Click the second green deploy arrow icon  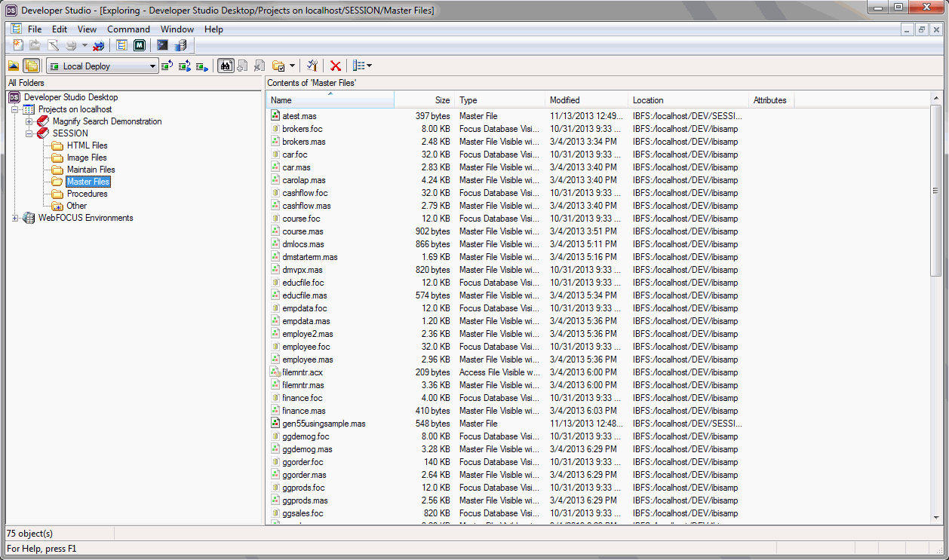[x=185, y=66]
